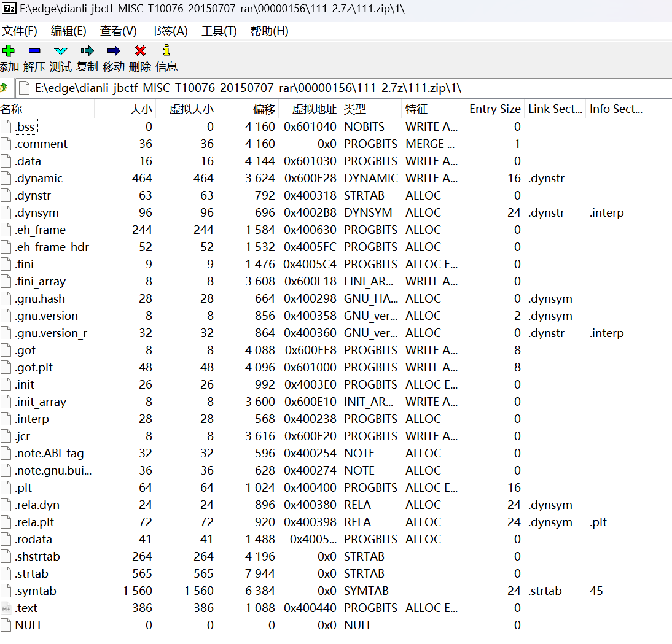The image size is (672, 644).
Task: Sort by 名称 column header
Action: click(x=47, y=109)
